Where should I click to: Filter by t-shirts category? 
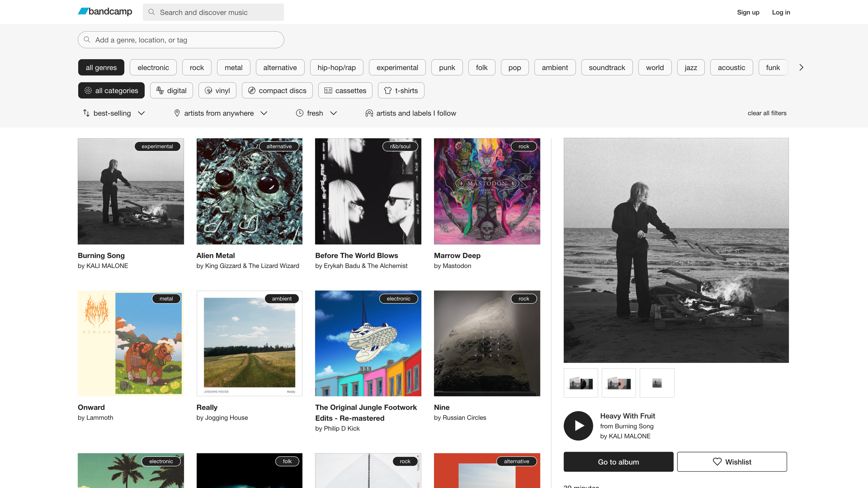pos(401,90)
